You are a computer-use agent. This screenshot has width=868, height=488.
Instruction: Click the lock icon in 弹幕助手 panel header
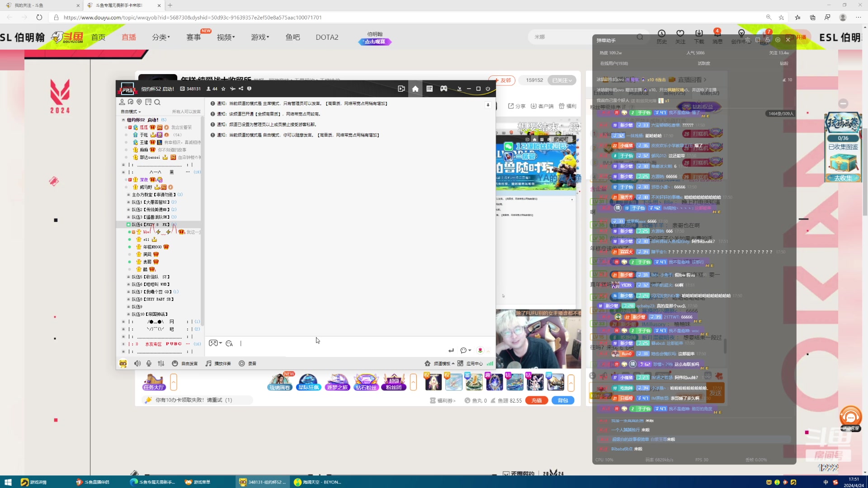point(767,40)
